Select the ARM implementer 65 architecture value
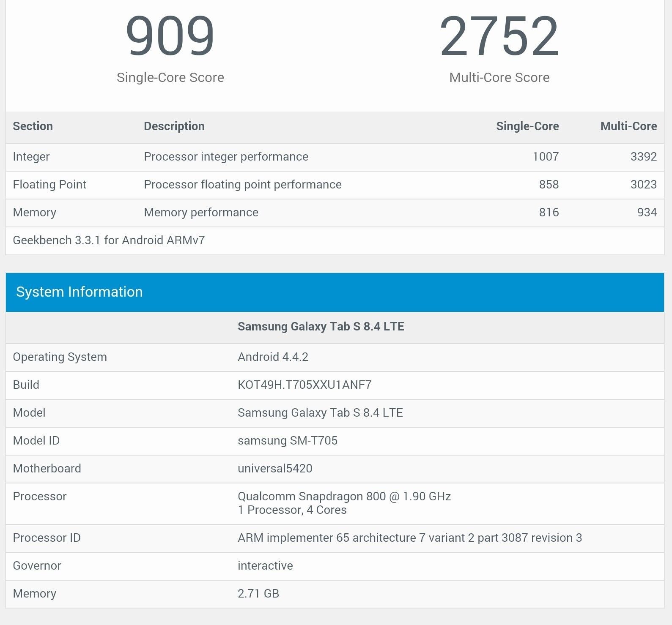This screenshot has height=625, width=672. click(410, 538)
